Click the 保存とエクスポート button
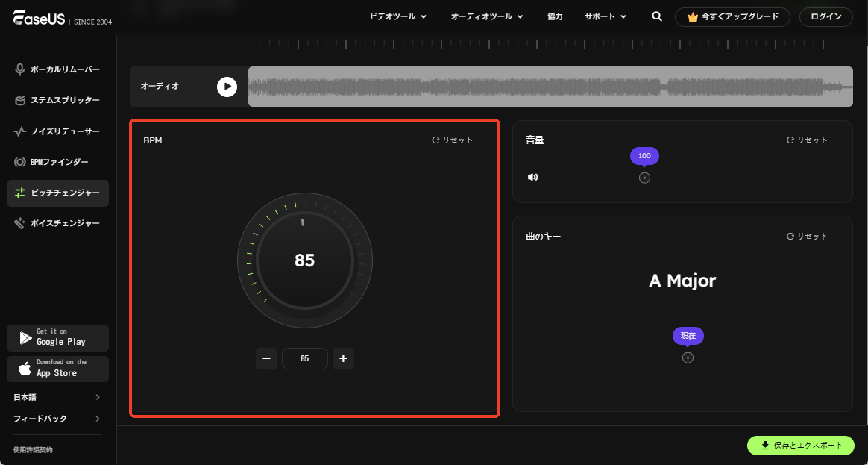Viewport: 868px width, 465px height. click(800, 446)
